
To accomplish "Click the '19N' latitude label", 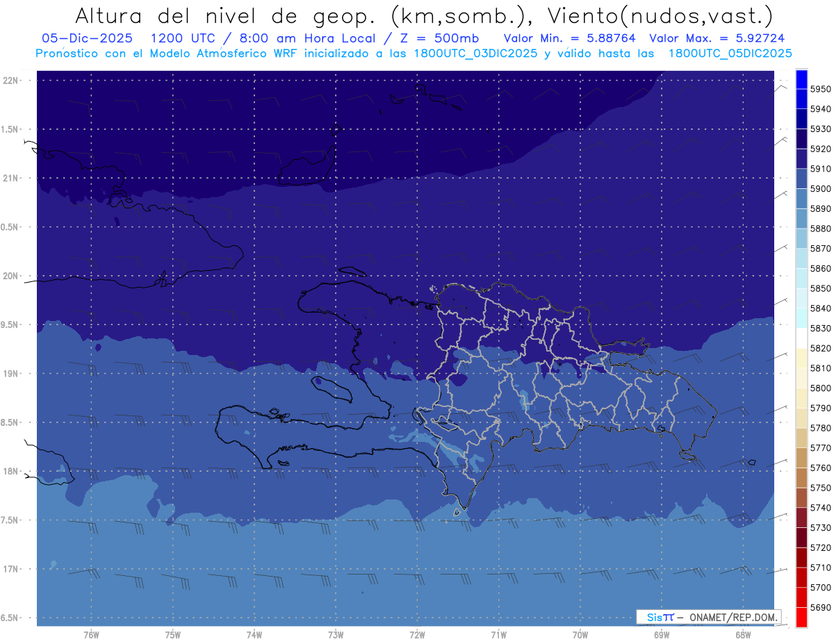I will pyautogui.click(x=11, y=374).
